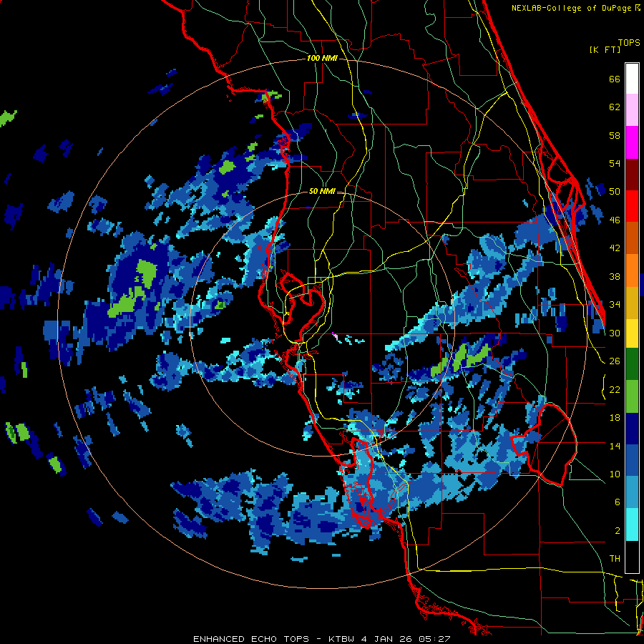The image size is (644, 644).
Task: Click the [K FT] units label
Action: (605, 49)
